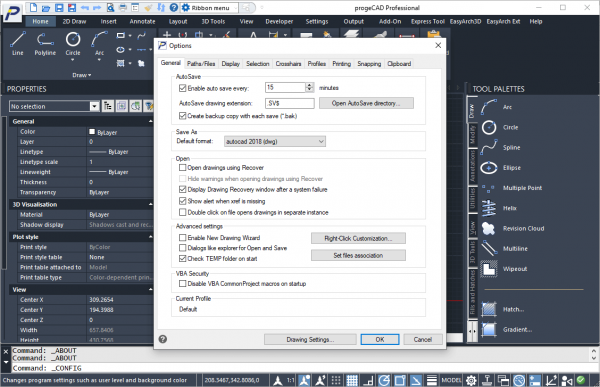Image resolution: width=600 pixels, height=387 pixels.
Task: Click the Undo arrow icon
Action: pyautogui.click(x=85, y=7)
